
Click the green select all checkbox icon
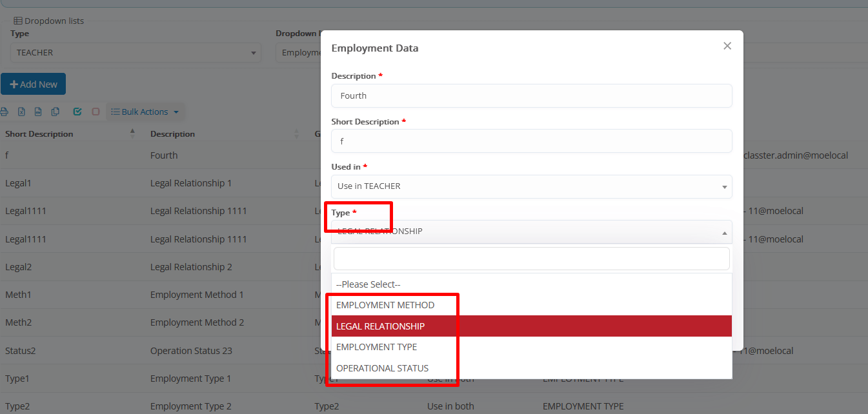click(77, 112)
